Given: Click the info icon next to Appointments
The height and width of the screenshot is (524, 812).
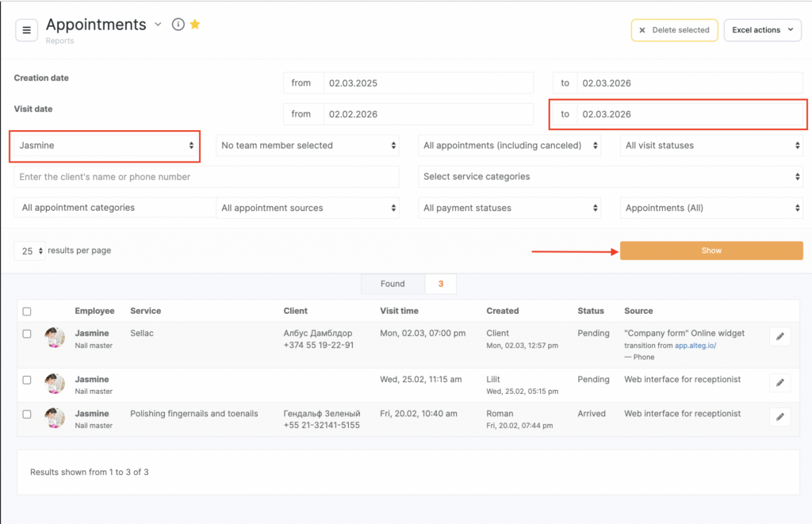Looking at the screenshot, I should (178, 25).
